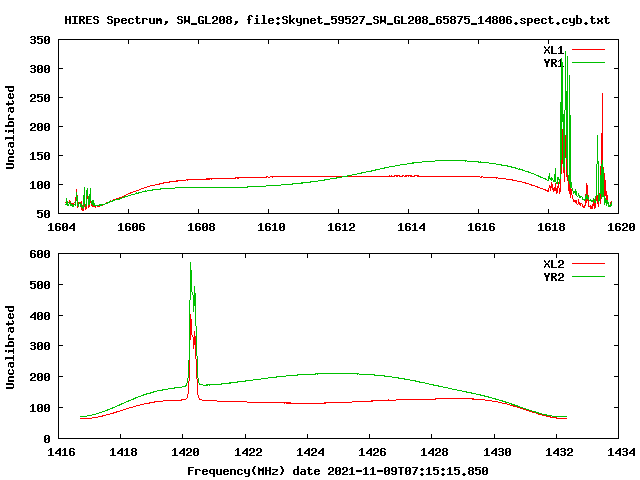Click the 150 y-axis tick label

(40, 156)
